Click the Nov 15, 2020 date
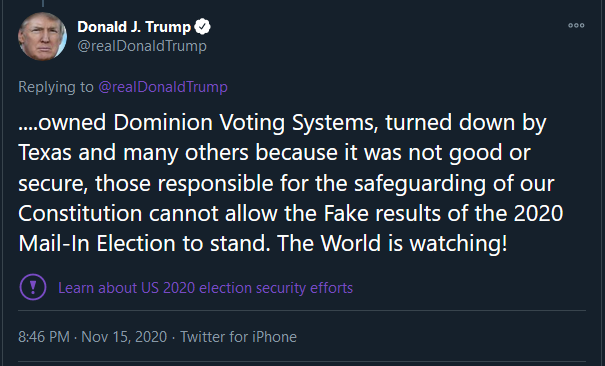This screenshot has height=366, width=605. coord(124,337)
